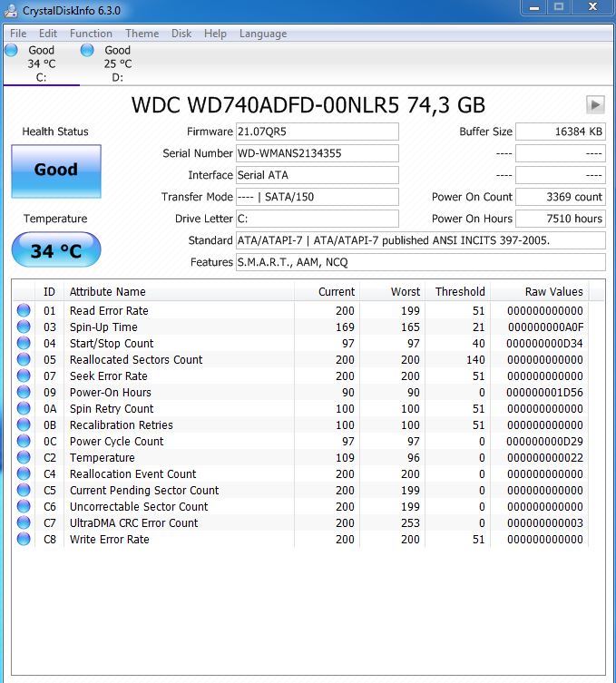Click status orb for Reallocated Sectors Count
The height and width of the screenshot is (683, 616).
pos(24,359)
